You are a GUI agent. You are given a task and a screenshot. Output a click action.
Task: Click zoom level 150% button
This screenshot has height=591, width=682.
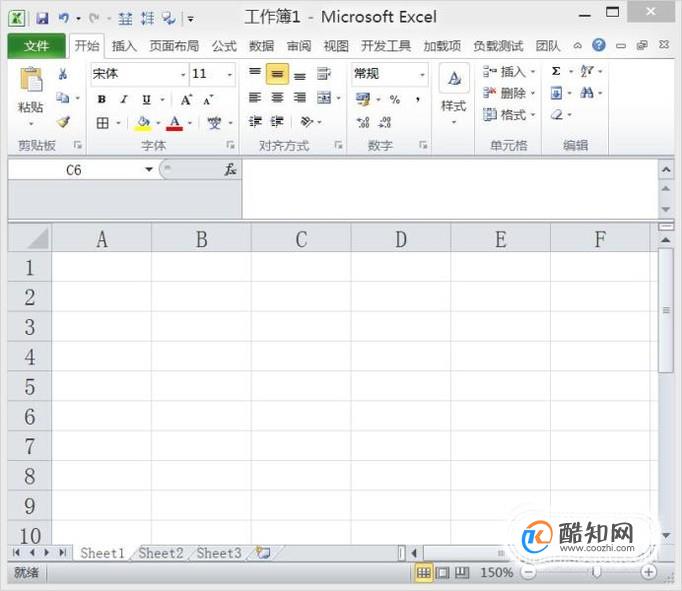tap(496, 572)
